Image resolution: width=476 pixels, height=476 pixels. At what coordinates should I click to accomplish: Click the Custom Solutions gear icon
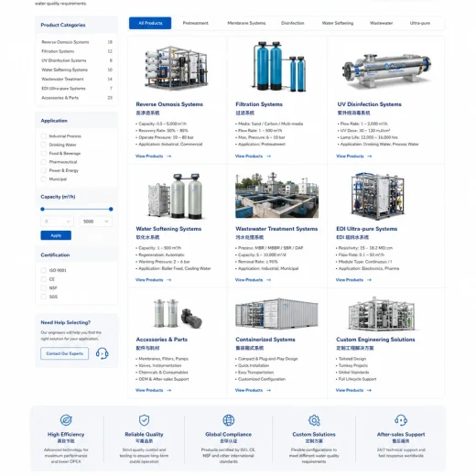click(x=314, y=420)
